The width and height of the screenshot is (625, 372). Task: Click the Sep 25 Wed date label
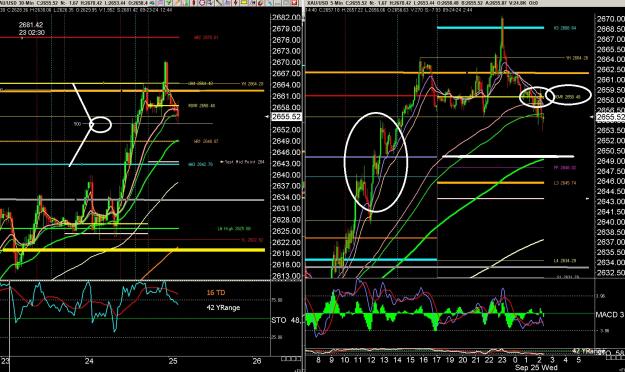point(536,367)
